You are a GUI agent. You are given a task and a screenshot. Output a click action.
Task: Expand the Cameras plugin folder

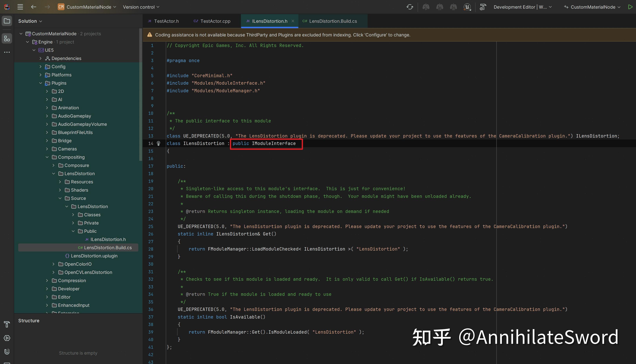tap(47, 149)
